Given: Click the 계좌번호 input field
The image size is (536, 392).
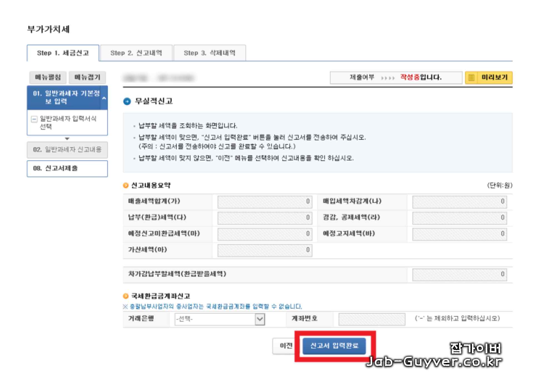Looking at the screenshot, I should 372,319.
